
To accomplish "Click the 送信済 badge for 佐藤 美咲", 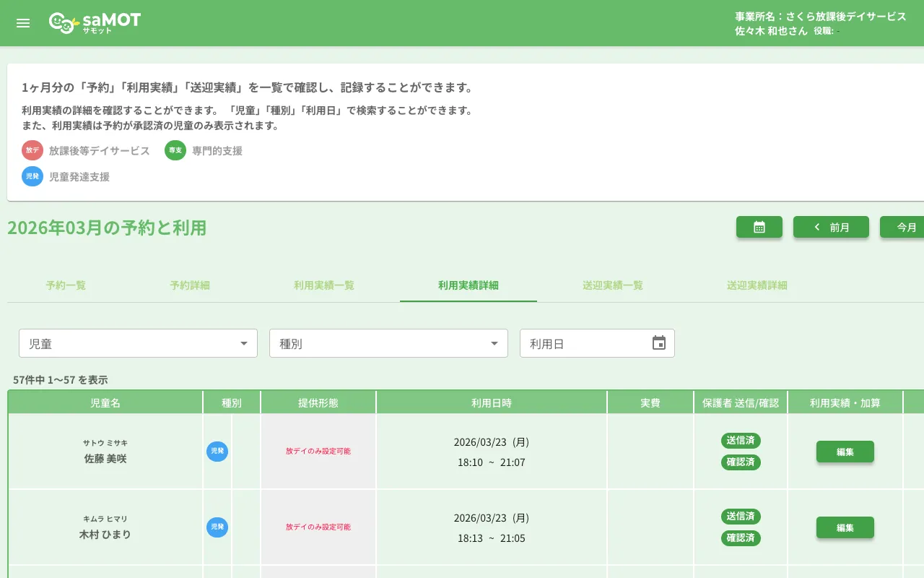I will pyautogui.click(x=741, y=441).
